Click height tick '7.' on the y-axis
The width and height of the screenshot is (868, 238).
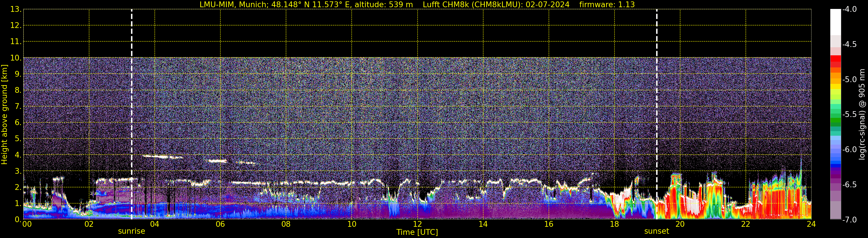click(18, 107)
